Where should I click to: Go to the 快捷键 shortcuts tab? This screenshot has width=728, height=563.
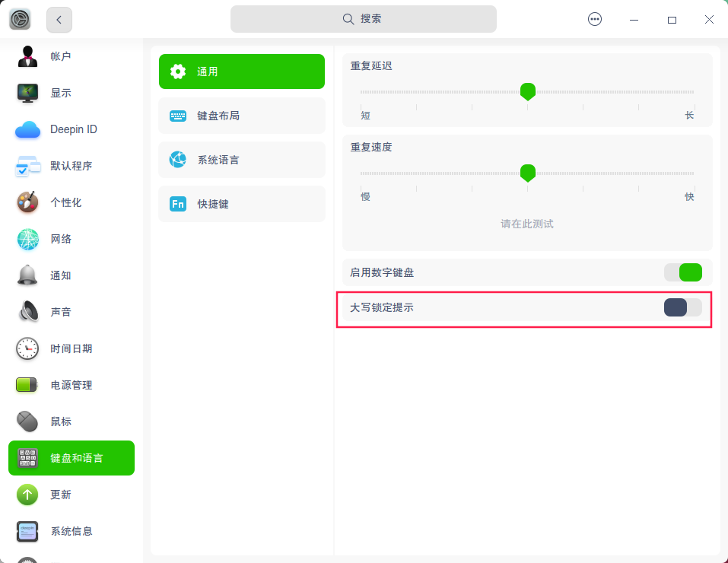(241, 204)
